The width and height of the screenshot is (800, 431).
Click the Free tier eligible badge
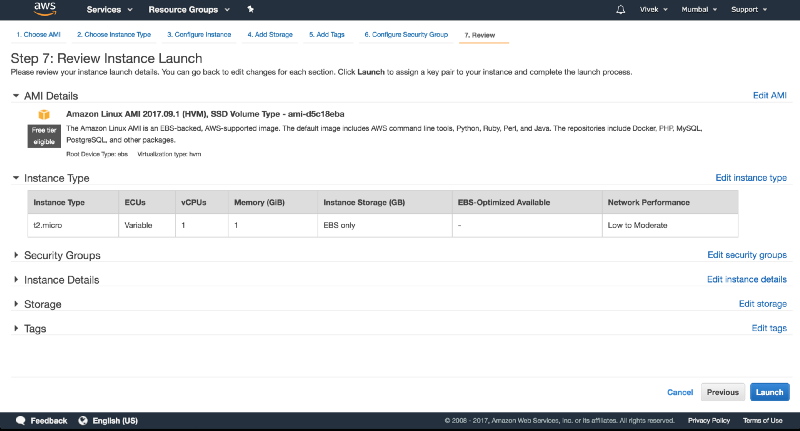(x=44, y=136)
